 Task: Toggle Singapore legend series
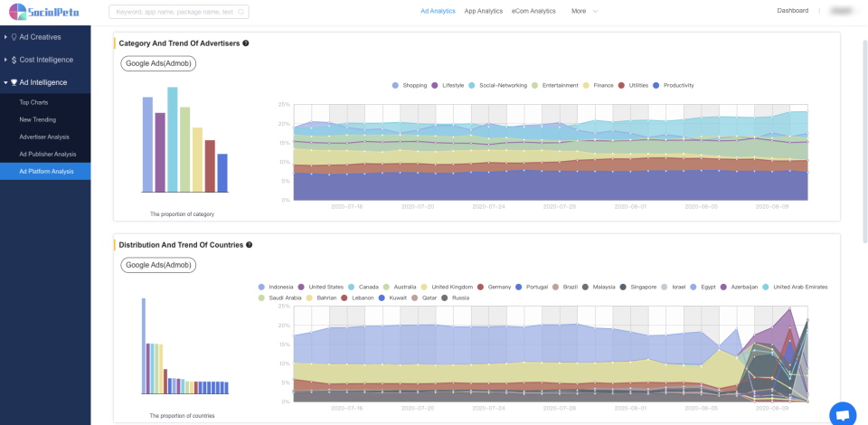[638, 287]
